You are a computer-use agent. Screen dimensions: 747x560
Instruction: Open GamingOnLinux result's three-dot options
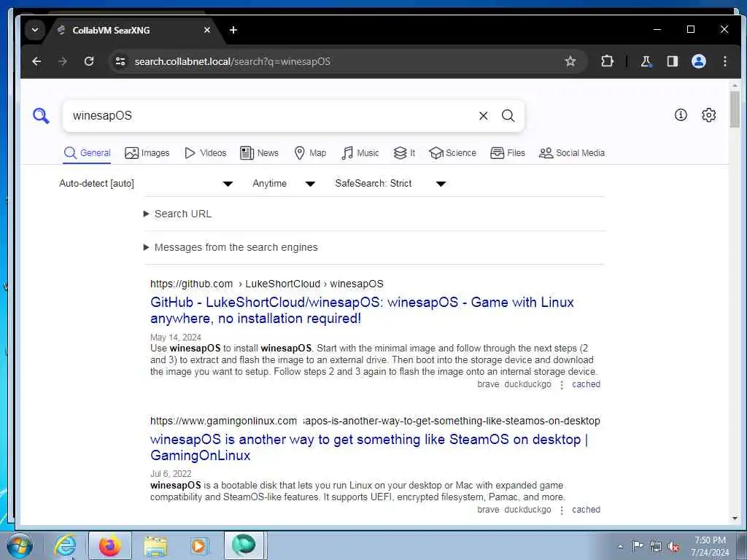[562, 510]
